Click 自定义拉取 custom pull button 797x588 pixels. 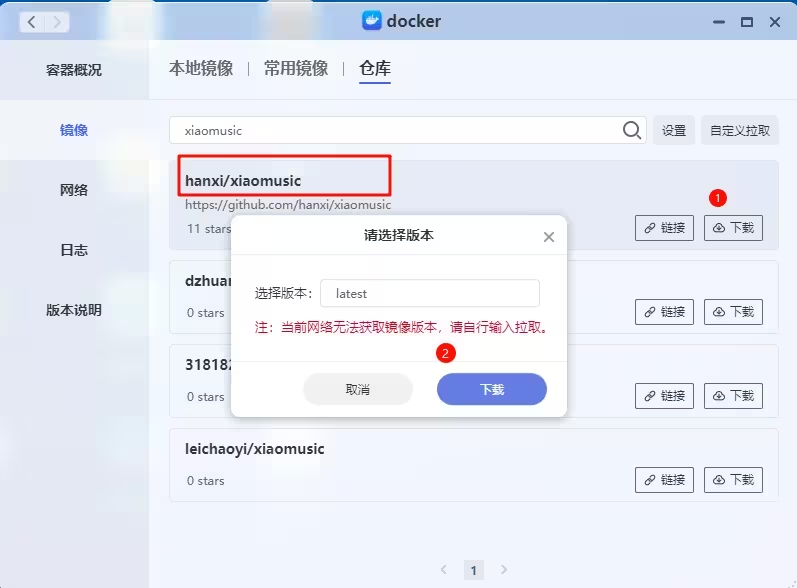(x=740, y=131)
